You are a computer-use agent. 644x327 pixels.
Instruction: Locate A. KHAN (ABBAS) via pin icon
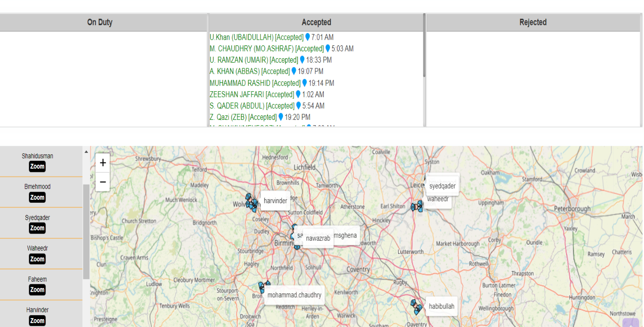pos(294,71)
